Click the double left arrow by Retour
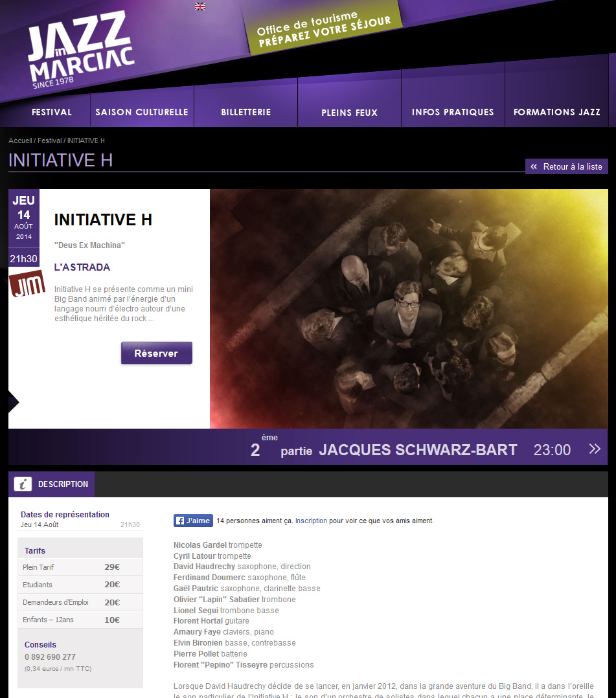616x698 pixels. (534, 167)
